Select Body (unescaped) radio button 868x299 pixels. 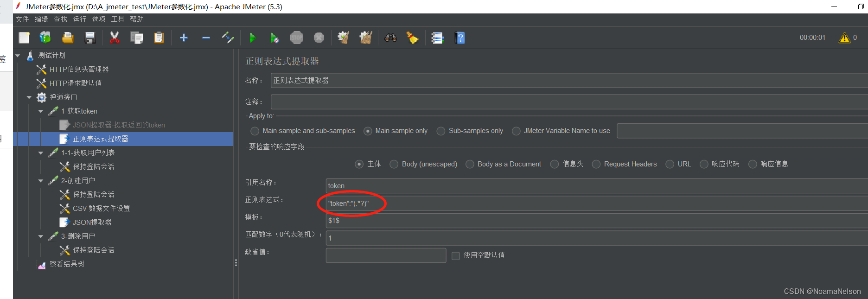click(394, 164)
